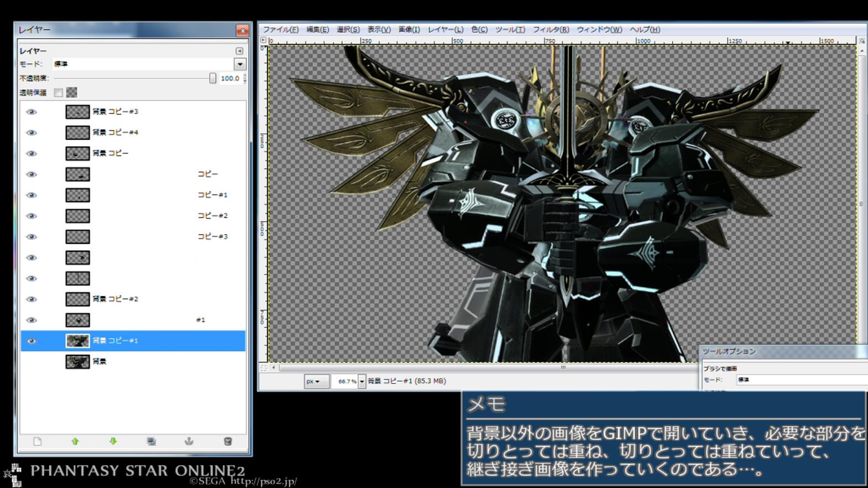Anchor the floating layer
Viewport: 868px width, 488px height.
pyautogui.click(x=189, y=442)
